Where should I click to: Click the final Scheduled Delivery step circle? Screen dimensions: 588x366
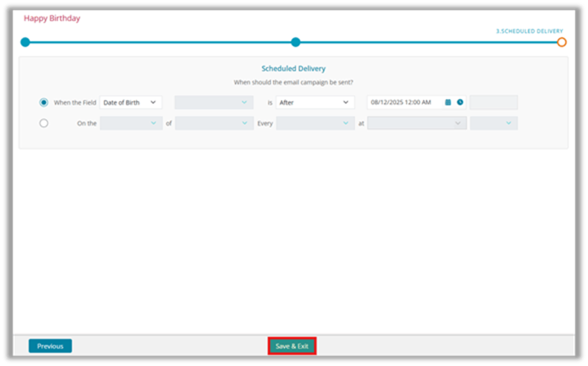tap(562, 42)
